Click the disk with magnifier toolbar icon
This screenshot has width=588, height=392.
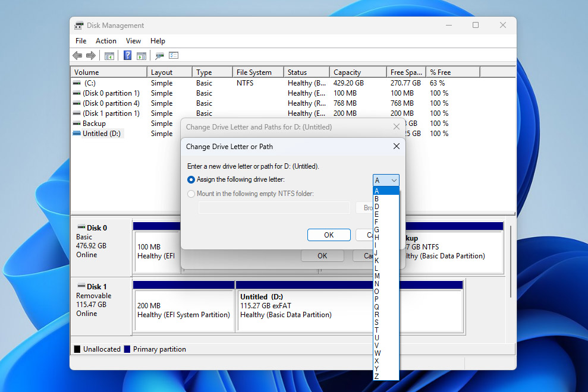coord(159,56)
